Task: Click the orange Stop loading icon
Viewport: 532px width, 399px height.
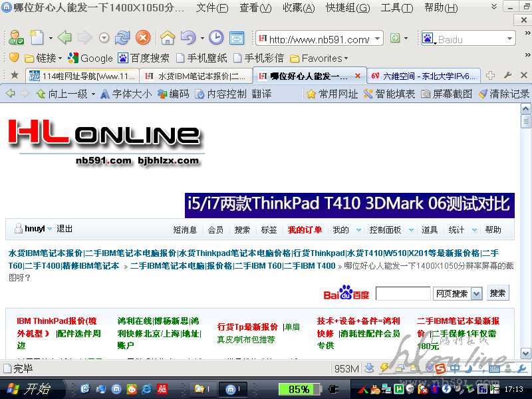Action: (x=142, y=38)
